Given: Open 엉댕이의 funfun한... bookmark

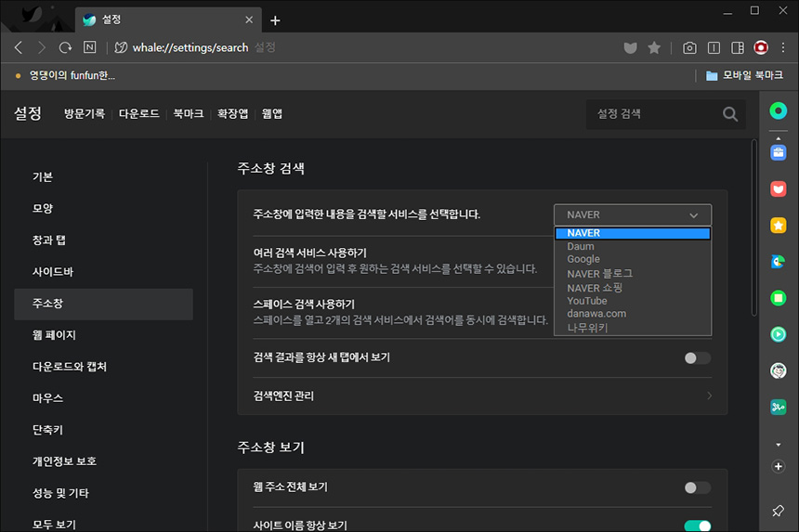Looking at the screenshot, I should [66, 75].
